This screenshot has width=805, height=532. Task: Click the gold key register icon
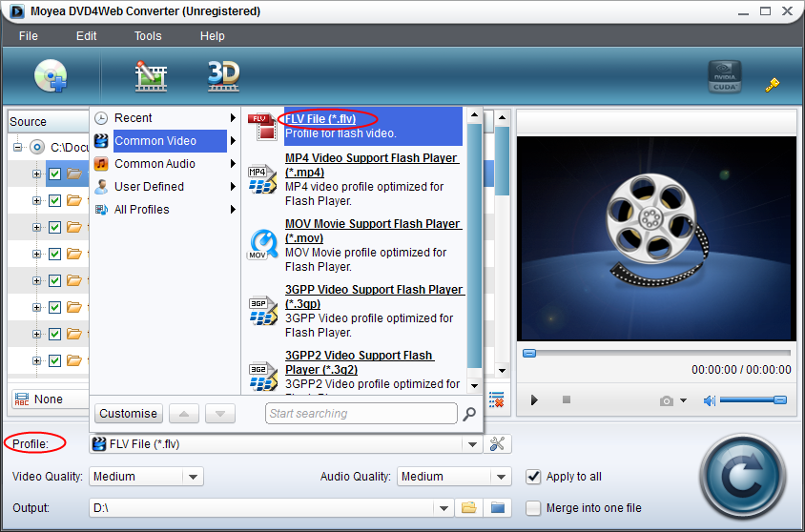tap(772, 85)
